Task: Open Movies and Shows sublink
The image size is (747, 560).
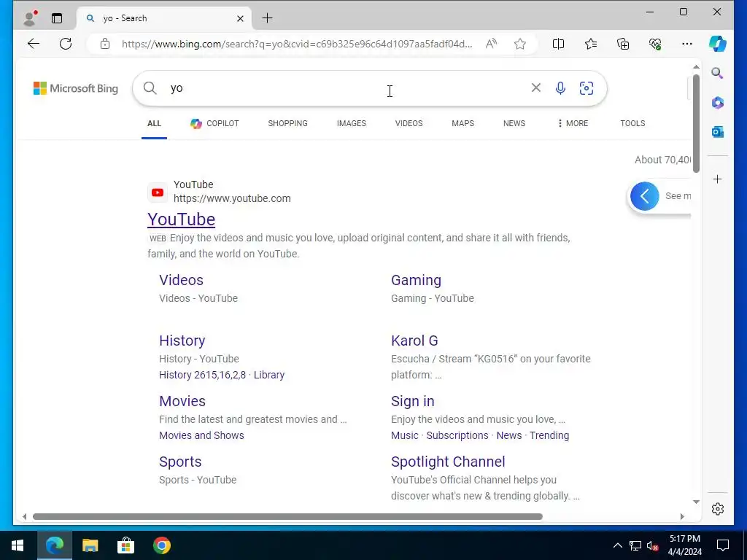Action: point(201,435)
